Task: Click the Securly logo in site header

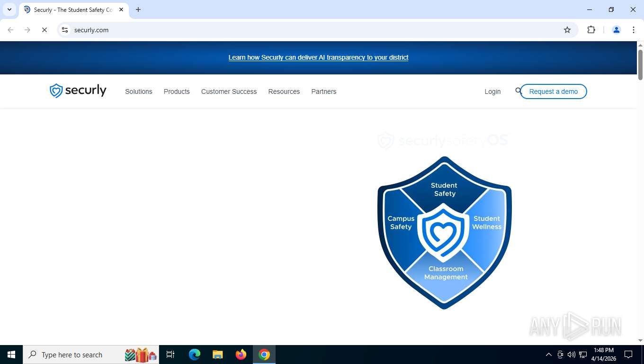Action: (78, 91)
